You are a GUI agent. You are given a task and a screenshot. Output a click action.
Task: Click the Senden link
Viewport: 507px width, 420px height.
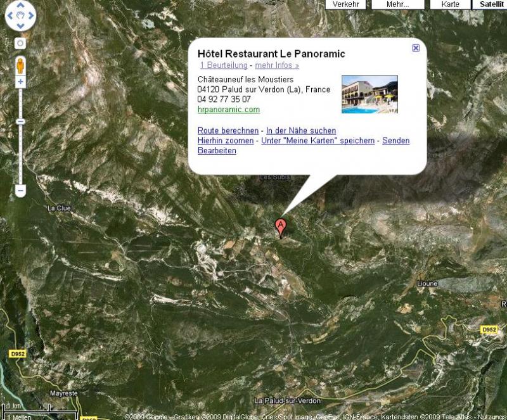pos(395,141)
